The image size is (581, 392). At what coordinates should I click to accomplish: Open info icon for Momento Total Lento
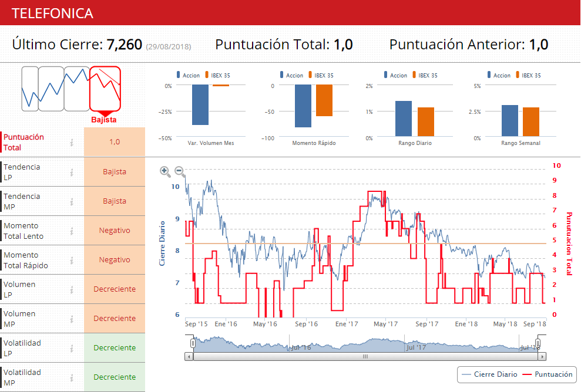coord(72,231)
